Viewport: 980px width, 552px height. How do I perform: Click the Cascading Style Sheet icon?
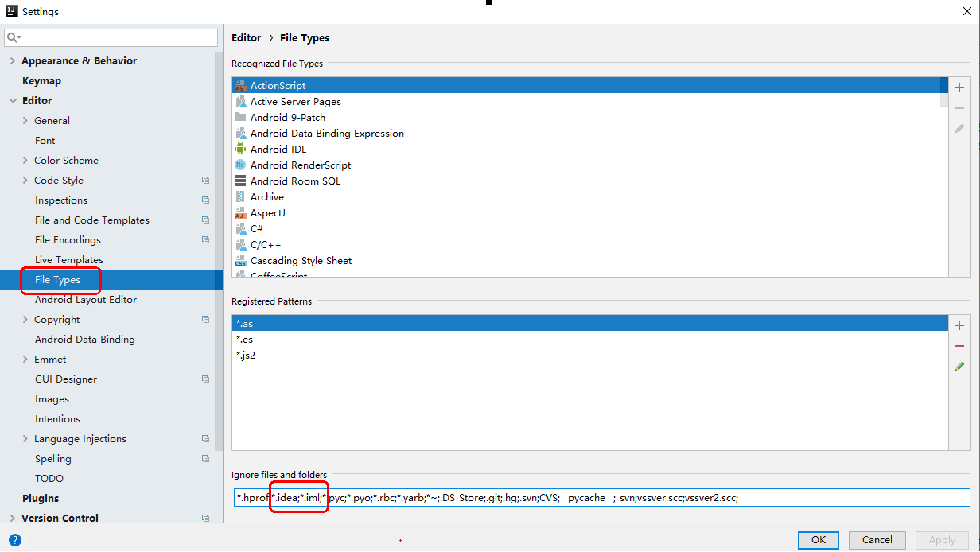tap(240, 260)
